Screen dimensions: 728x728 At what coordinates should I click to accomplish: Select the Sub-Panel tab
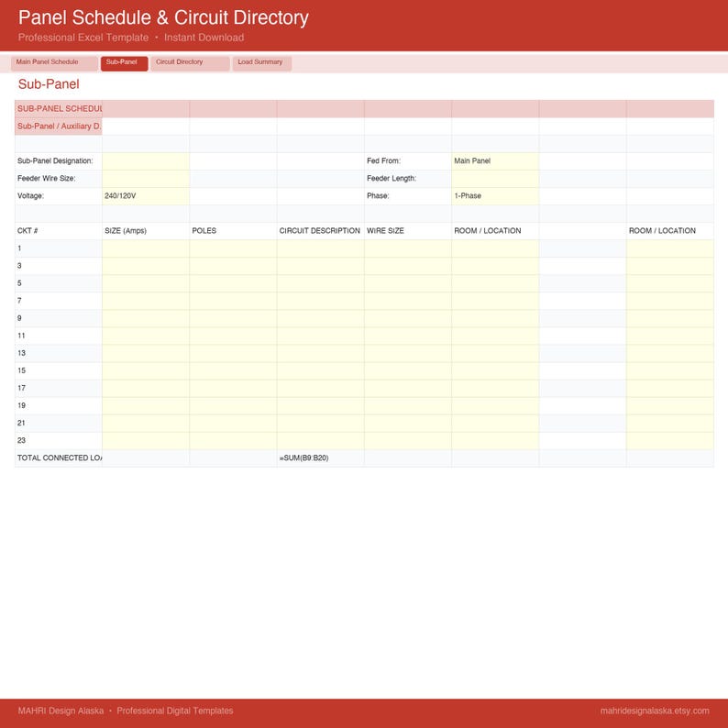click(x=124, y=63)
